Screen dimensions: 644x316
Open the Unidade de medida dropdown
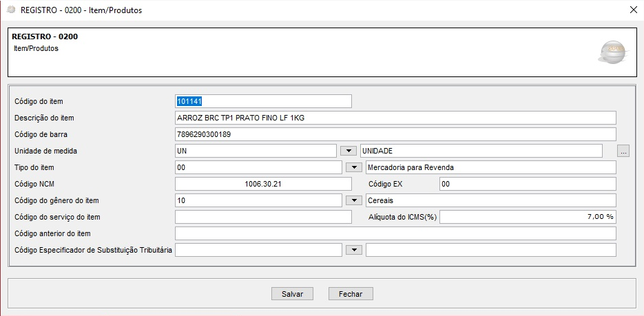click(x=349, y=151)
